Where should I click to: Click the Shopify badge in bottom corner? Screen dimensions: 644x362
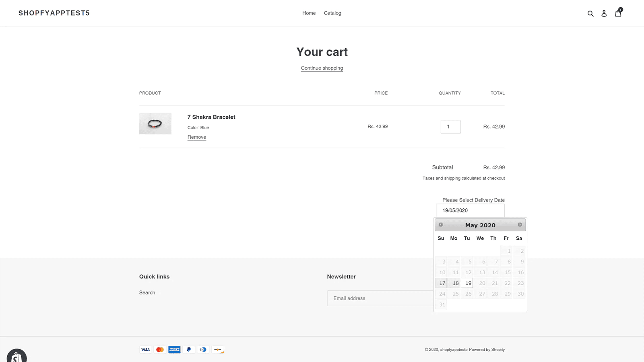pos(16,356)
